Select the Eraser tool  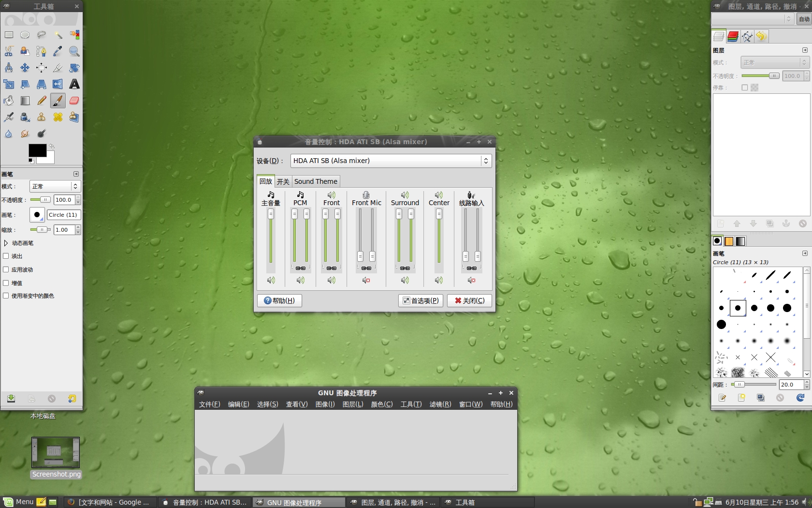(x=74, y=101)
